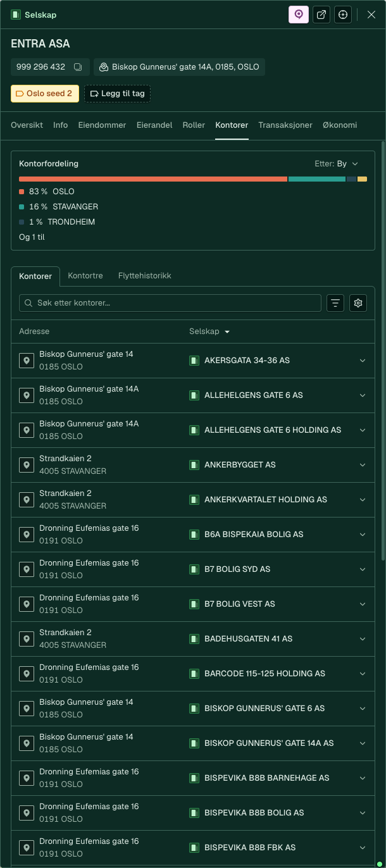Screen dimensions: 386x868
Task: Click address Biskop Gunnerus' gate 14A, 0185, OSLO
Action: tap(179, 67)
